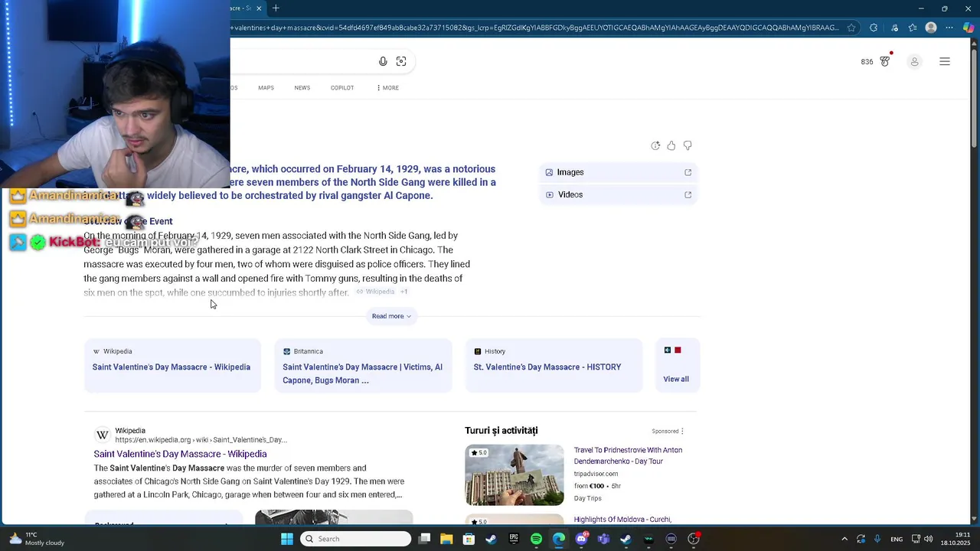Switch to COPILOT search tab
This screenshot has width=980, height=551.
(342, 88)
